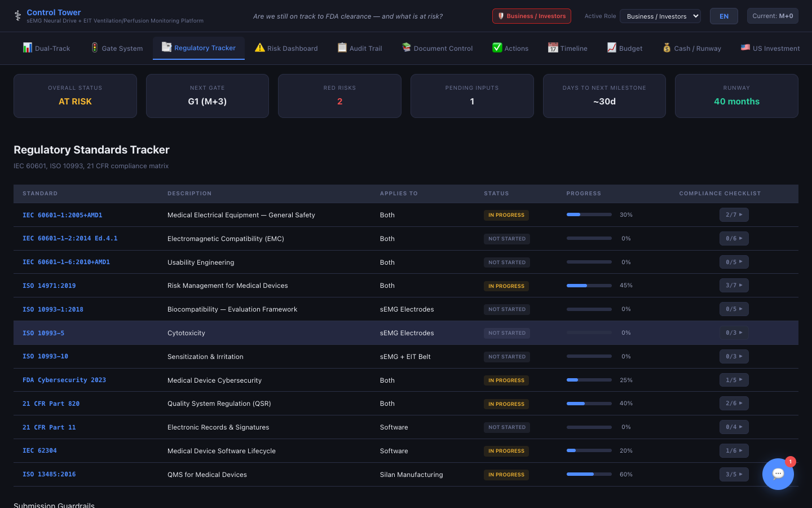Click the Current: M+0 button
This screenshot has height=508, width=812.
tap(772, 16)
